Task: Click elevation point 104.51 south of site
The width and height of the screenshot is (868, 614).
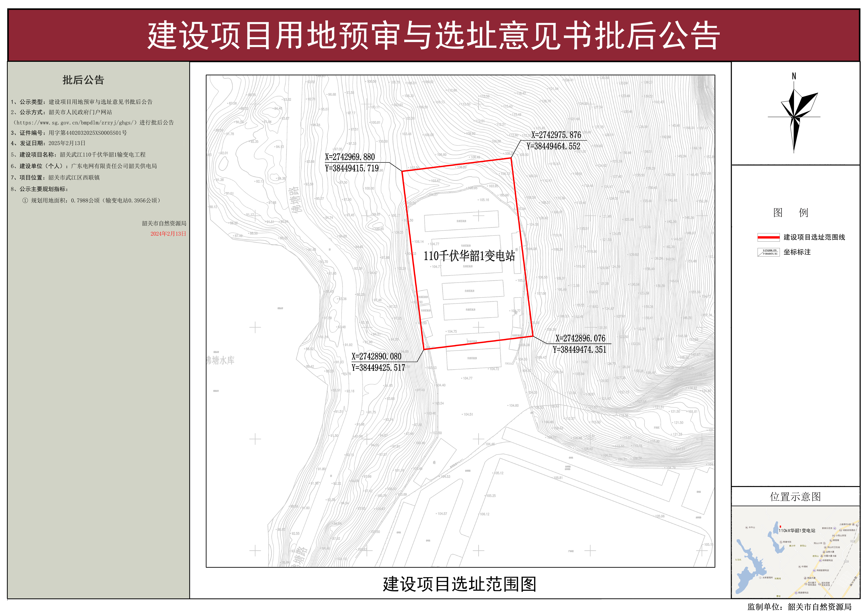Action: click(x=468, y=414)
